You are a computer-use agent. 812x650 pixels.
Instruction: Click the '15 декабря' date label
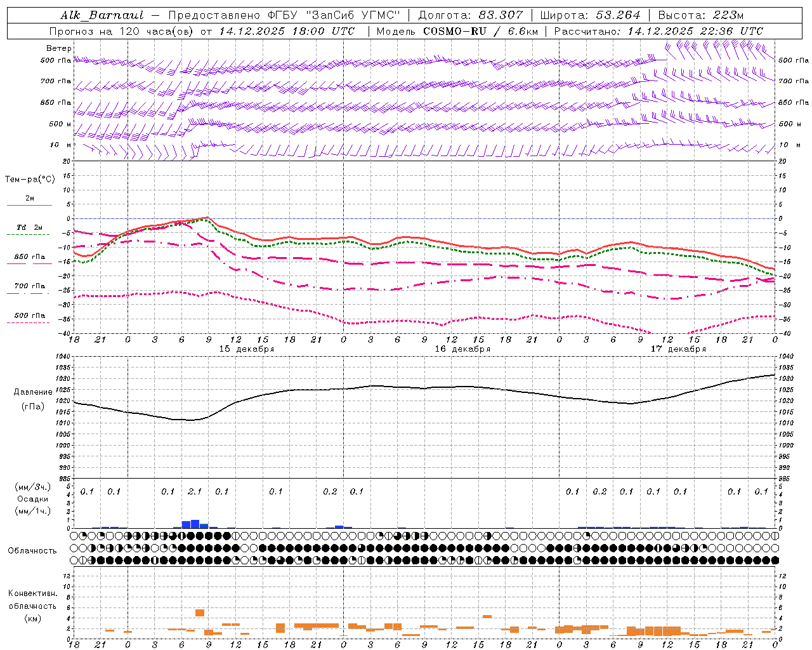246,349
